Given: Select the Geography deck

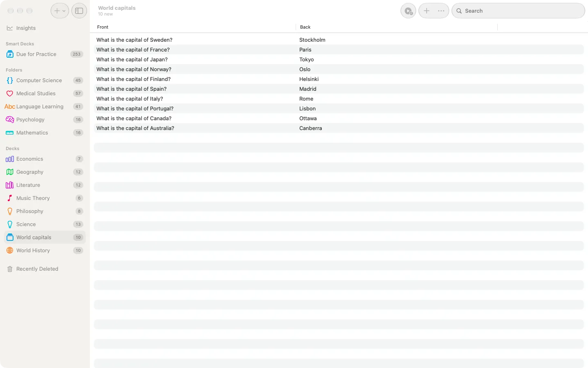Looking at the screenshot, I should tap(45, 172).
